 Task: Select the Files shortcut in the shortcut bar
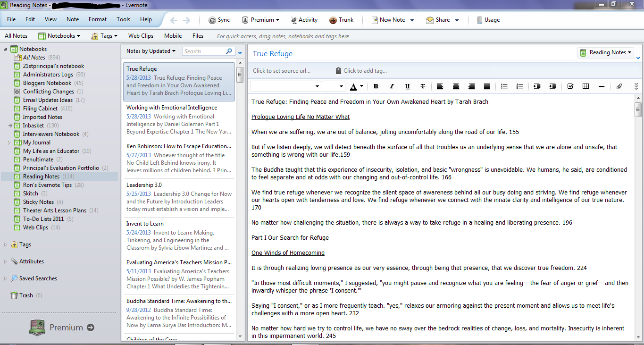[x=198, y=36]
